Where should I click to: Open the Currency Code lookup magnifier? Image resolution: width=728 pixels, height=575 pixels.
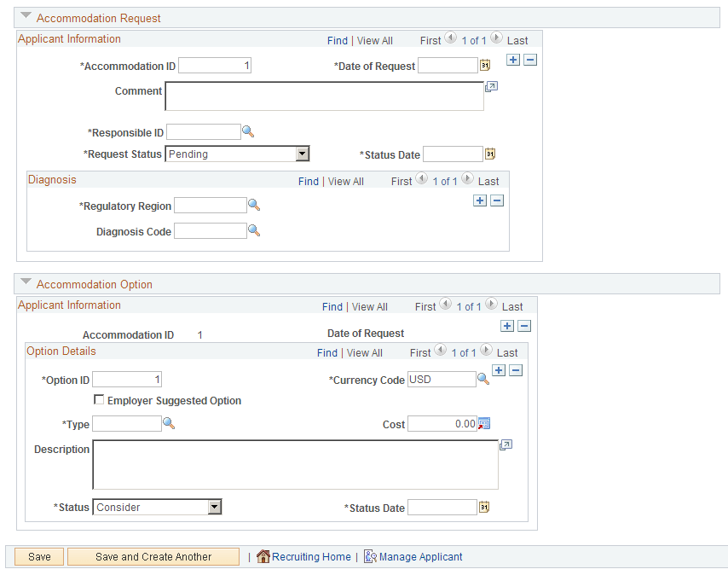481,379
